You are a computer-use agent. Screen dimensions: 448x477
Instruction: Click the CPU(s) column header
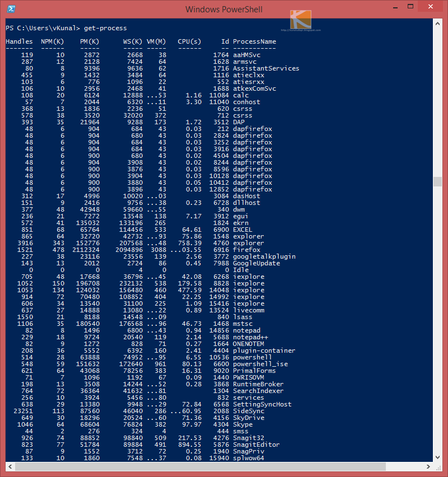tap(189, 41)
